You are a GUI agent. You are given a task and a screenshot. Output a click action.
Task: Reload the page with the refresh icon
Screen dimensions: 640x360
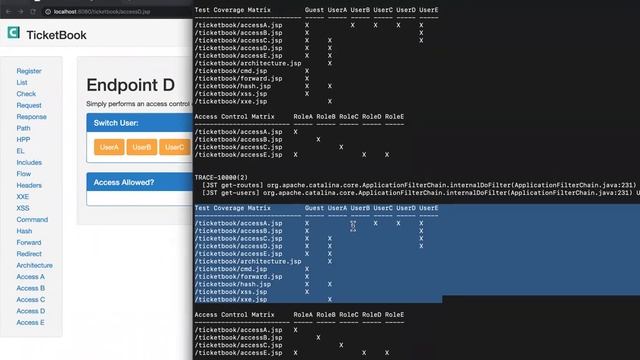33,12
